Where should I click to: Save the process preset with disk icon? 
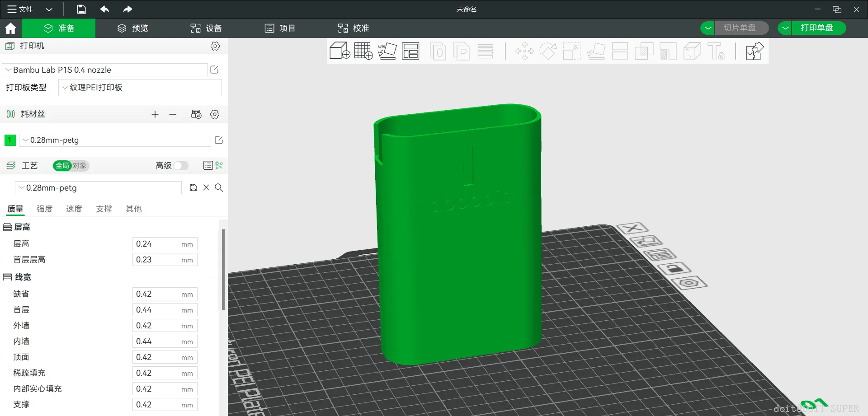coord(193,187)
